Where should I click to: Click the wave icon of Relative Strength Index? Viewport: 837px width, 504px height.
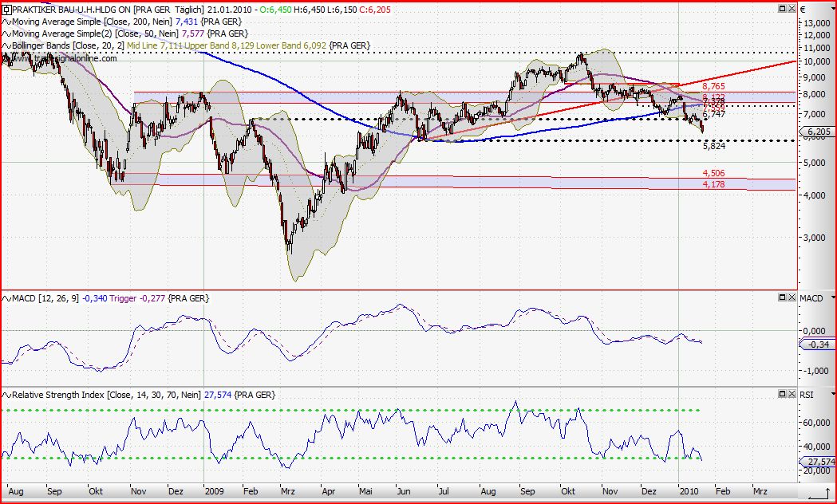(7, 396)
